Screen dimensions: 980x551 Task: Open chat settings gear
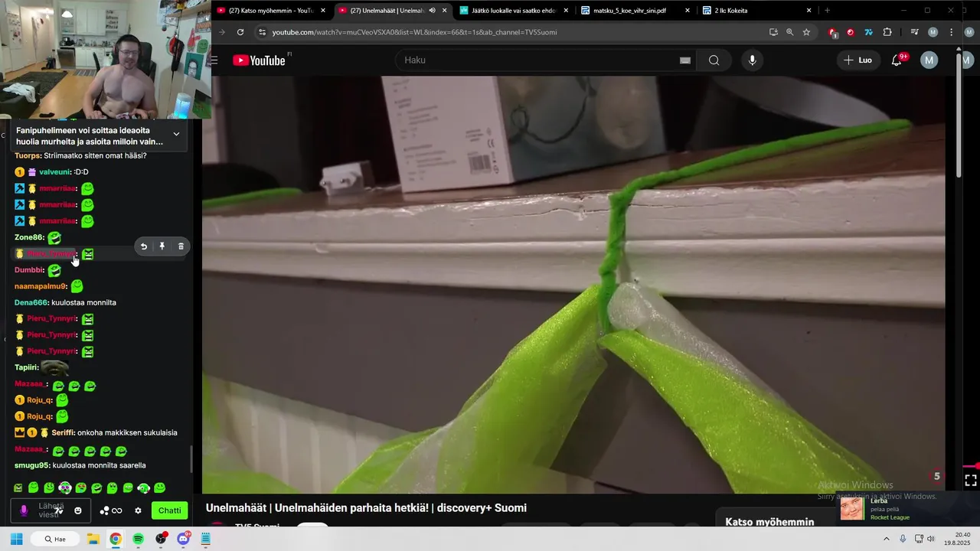(x=138, y=510)
